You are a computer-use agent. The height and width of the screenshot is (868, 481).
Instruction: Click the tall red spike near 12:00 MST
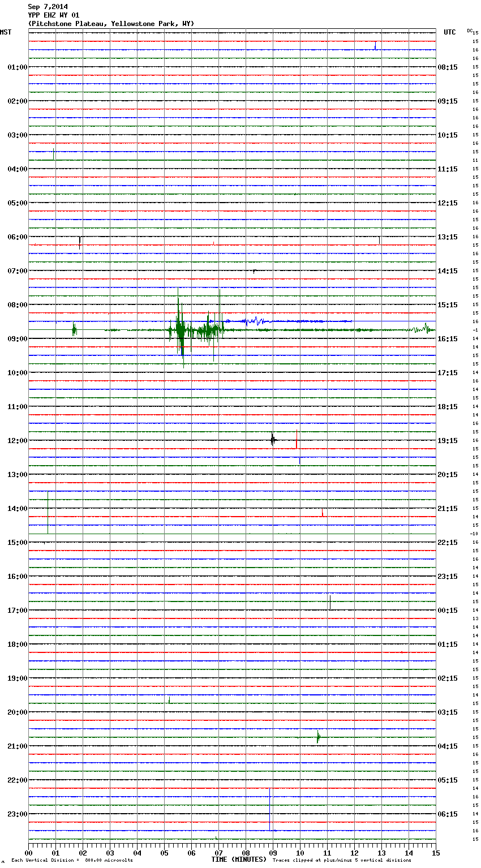pyautogui.click(x=297, y=440)
